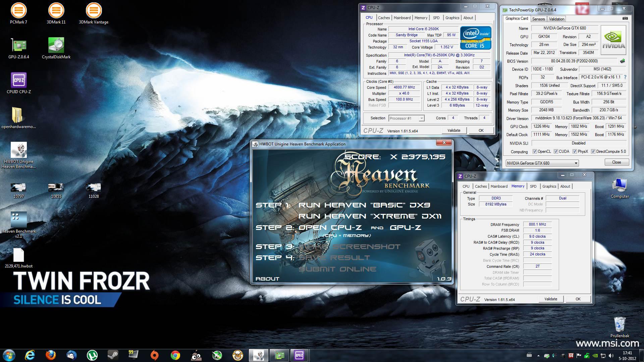Open the 3DMark 11 desktop icon
644x362 pixels.
click(56, 13)
